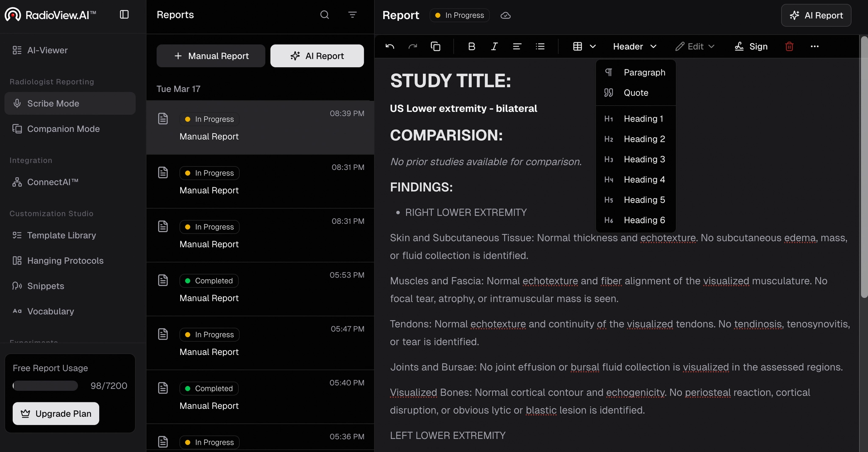
Task: Click document icon of 05:36 PM report
Action: pyautogui.click(x=163, y=442)
